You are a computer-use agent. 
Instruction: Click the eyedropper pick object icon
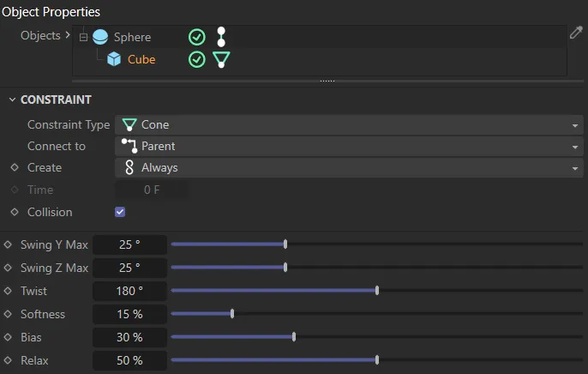pos(576,33)
